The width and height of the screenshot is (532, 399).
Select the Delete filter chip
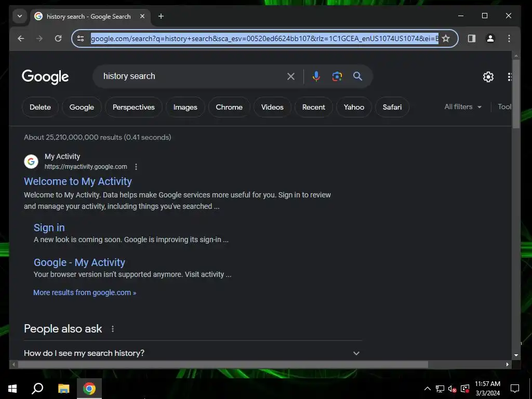[x=40, y=107]
